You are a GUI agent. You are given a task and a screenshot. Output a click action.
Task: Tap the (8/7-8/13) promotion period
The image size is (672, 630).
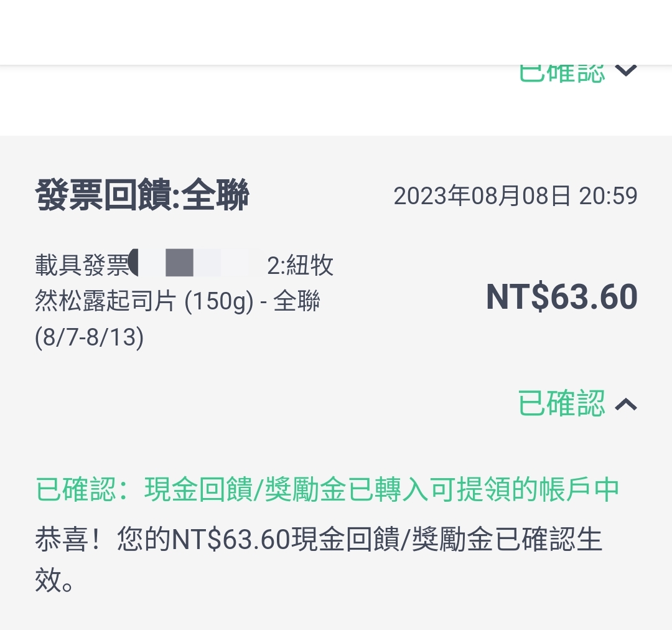pyautogui.click(x=89, y=337)
